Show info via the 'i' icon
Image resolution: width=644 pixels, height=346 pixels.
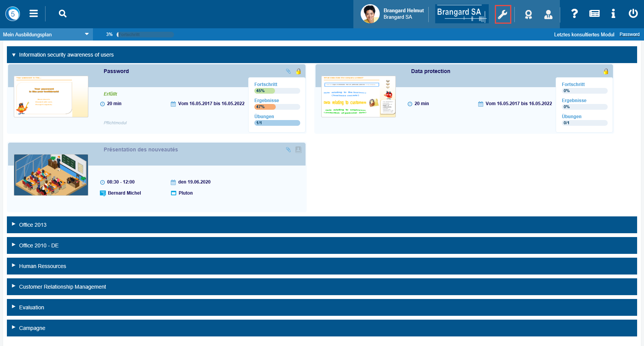pos(613,14)
